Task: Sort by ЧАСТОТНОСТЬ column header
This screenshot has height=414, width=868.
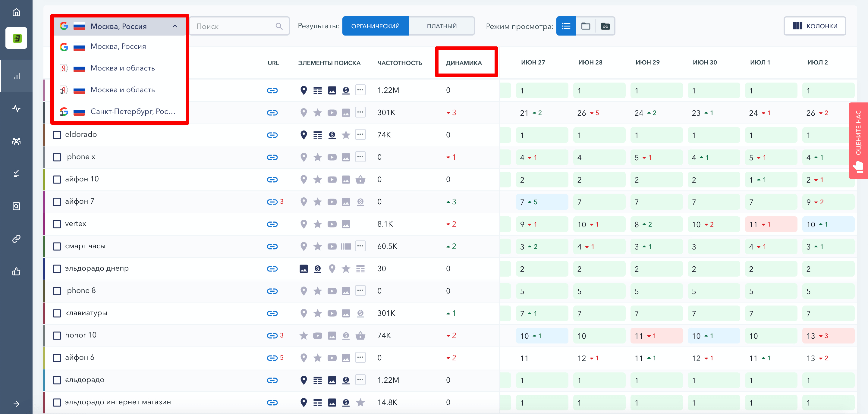Action: tap(400, 63)
